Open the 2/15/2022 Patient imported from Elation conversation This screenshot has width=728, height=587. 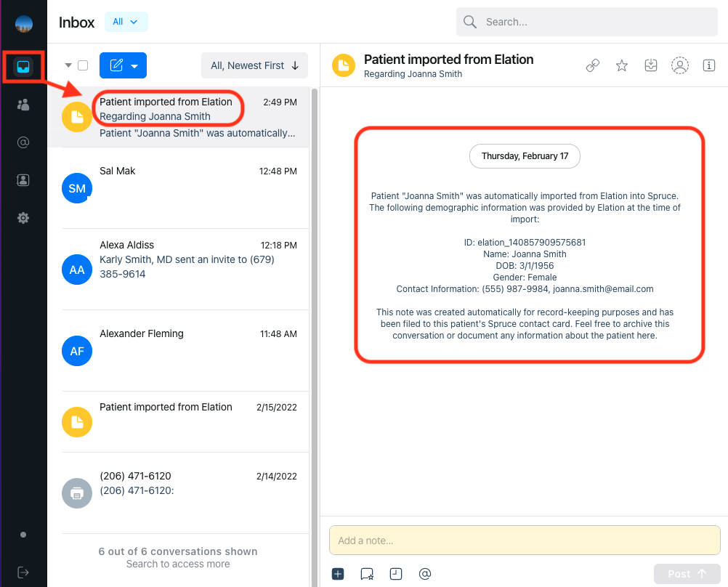[x=179, y=421]
